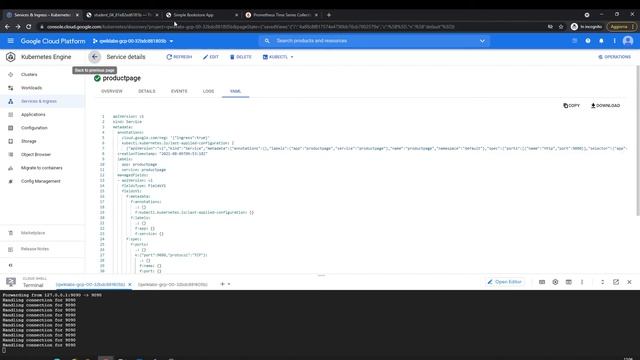This screenshot has width=640, height=360.
Task: Close the first Cloud Shell terminal tab
Action: point(130,284)
